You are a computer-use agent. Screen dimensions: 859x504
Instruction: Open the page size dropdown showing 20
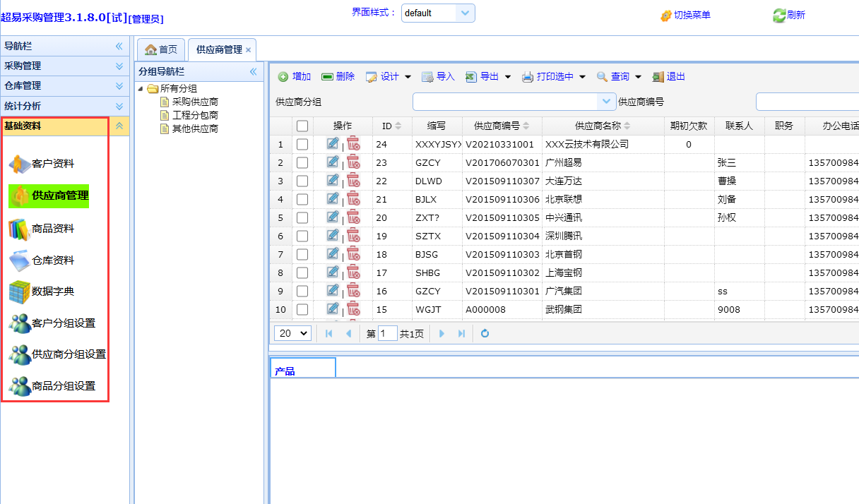point(292,333)
